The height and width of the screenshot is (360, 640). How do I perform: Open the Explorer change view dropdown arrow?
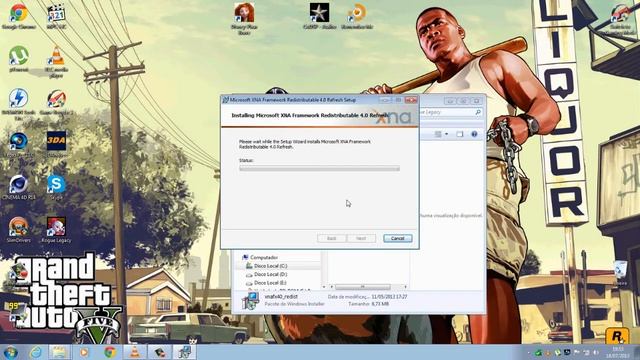[x=447, y=134]
